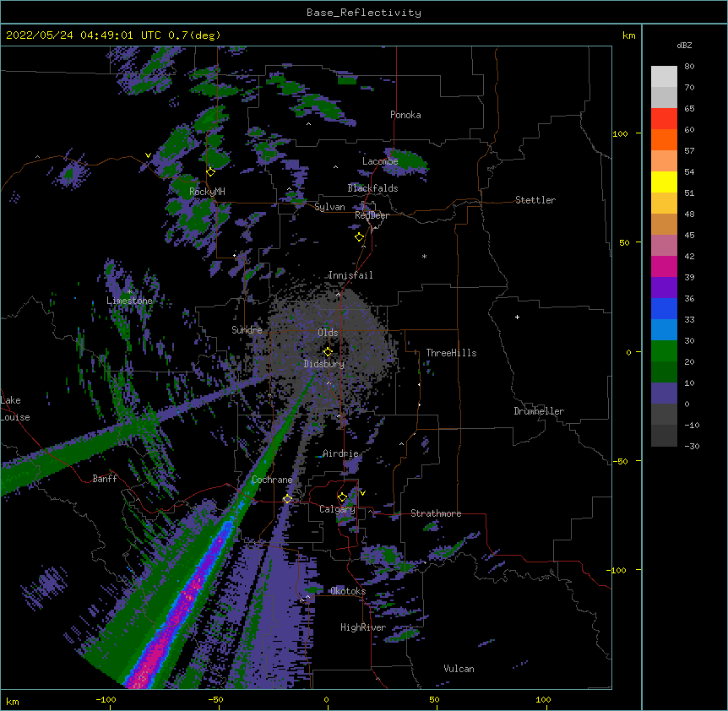Select the yellow radar site marker between Olds and Didsbury
Viewport: 728px width, 711px height.
328,352
